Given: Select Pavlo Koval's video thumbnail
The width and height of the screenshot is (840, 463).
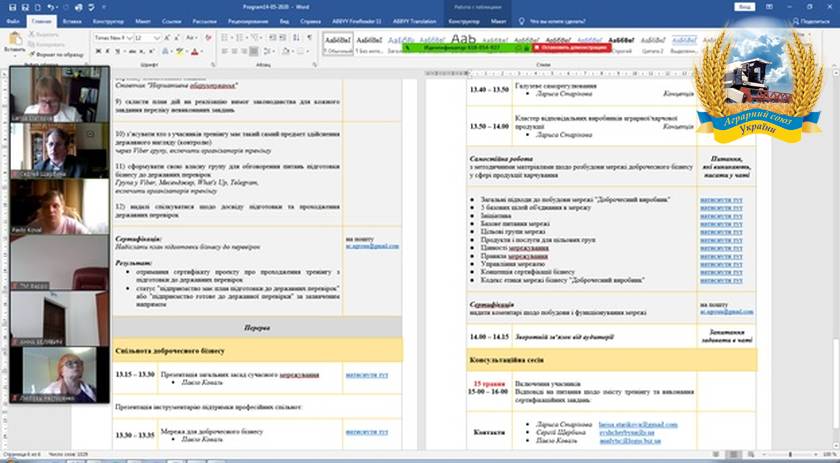Looking at the screenshot, I should tap(59, 206).
